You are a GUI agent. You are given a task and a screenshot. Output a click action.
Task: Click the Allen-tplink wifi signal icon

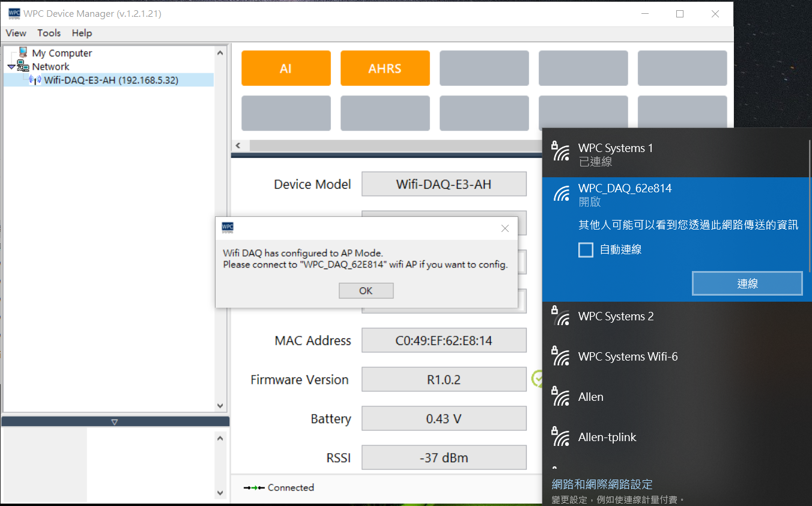[560, 437]
